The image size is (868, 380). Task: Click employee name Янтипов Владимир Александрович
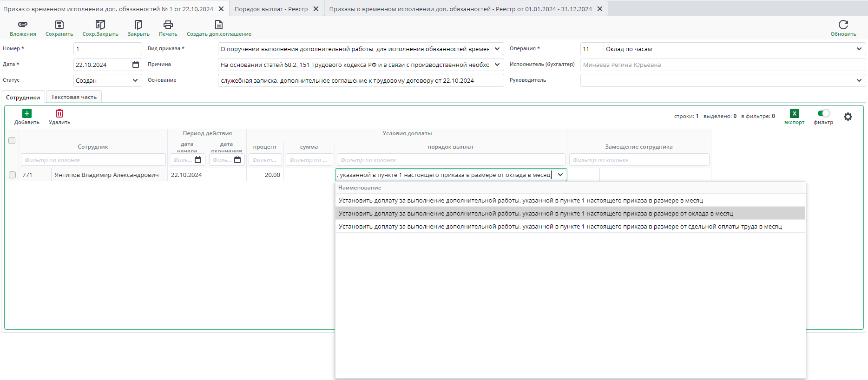tap(107, 175)
